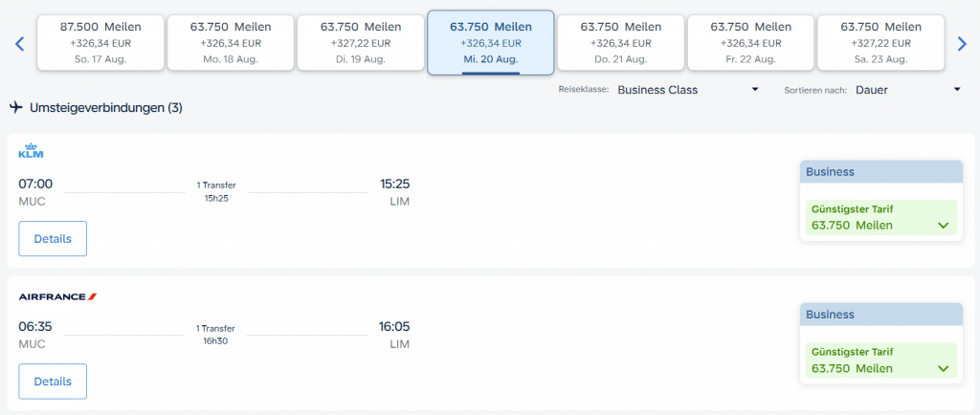Click the Air France airline logo
This screenshot has width=980, height=415.
coord(57,296)
